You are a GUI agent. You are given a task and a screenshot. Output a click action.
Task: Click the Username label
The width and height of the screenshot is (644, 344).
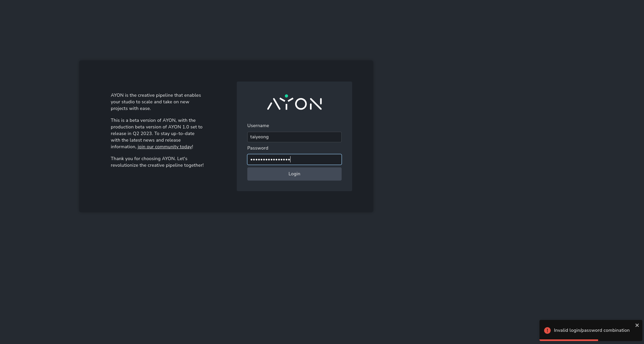[258, 126]
